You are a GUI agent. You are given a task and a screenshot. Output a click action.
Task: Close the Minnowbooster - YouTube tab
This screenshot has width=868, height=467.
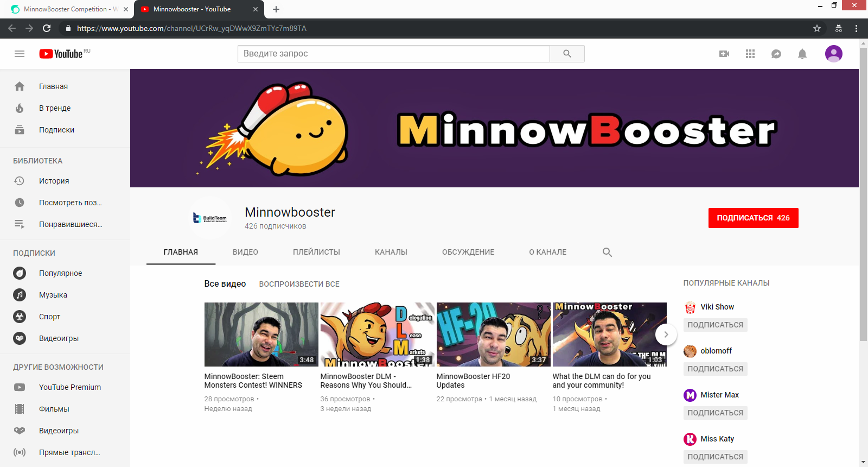click(x=256, y=9)
